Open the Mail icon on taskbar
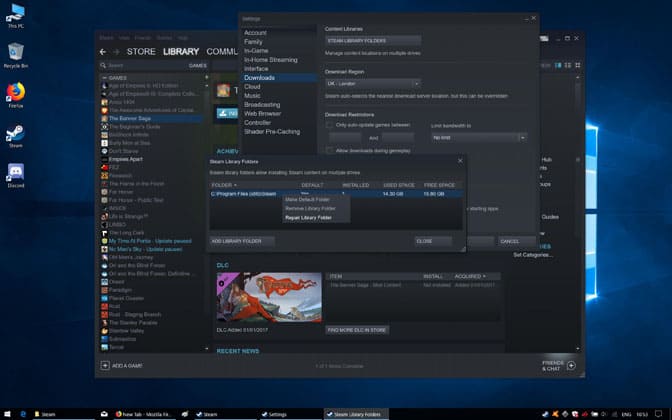 [104, 414]
